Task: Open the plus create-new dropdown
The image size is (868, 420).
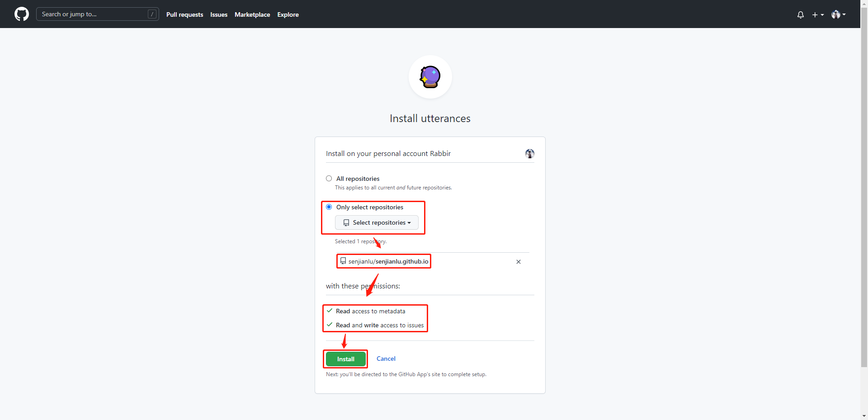Action: pyautogui.click(x=818, y=14)
